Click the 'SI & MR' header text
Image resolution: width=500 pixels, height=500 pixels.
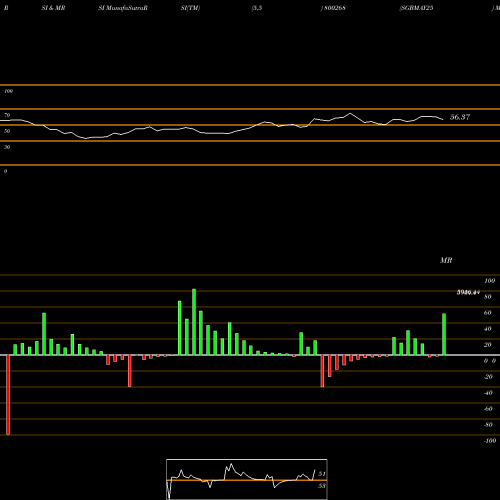(x=53, y=8)
